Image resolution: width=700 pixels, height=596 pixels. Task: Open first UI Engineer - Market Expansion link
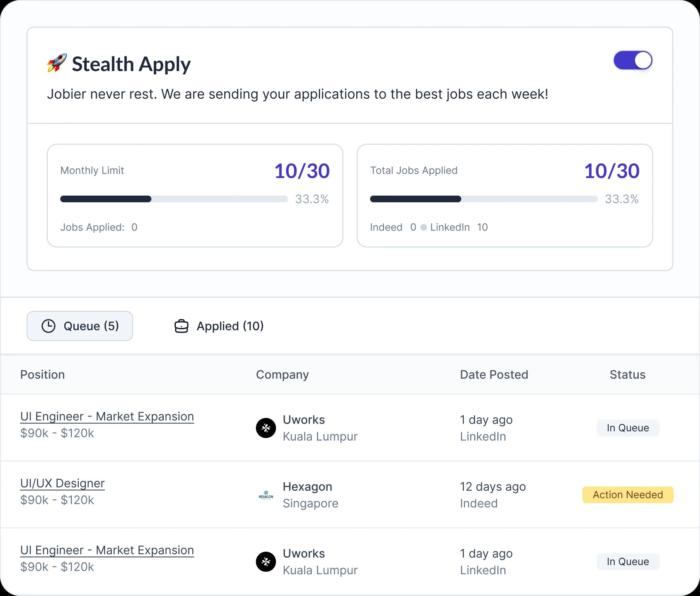click(x=107, y=416)
